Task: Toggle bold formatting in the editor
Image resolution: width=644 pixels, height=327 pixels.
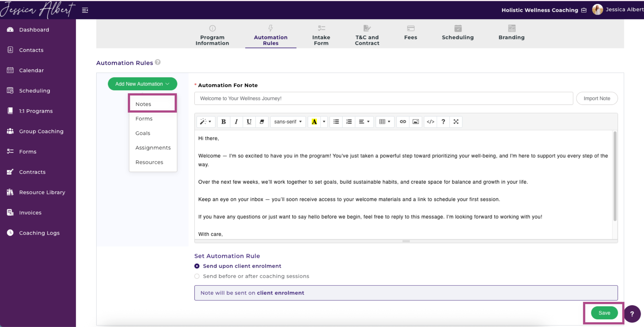Action: click(x=223, y=122)
